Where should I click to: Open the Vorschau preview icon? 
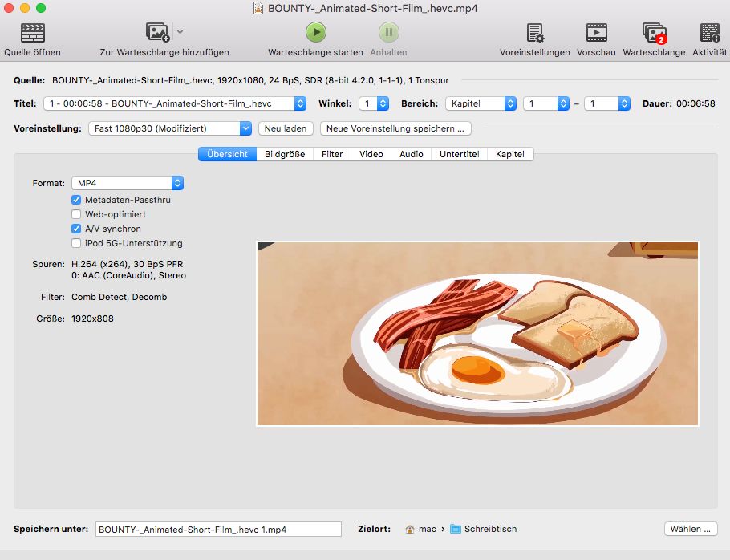pyautogui.click(x=596, y=33)
